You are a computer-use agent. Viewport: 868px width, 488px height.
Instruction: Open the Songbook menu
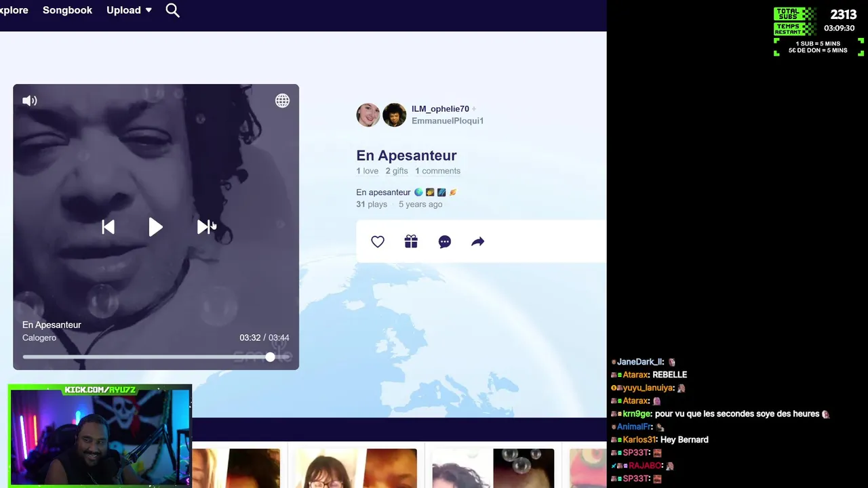click(x=67, y=10)
